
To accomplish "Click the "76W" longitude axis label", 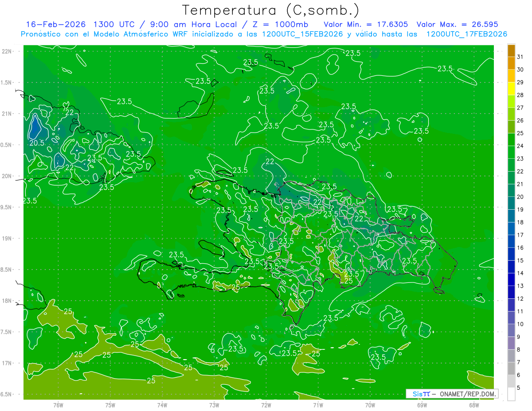I will tap(58, 405).
